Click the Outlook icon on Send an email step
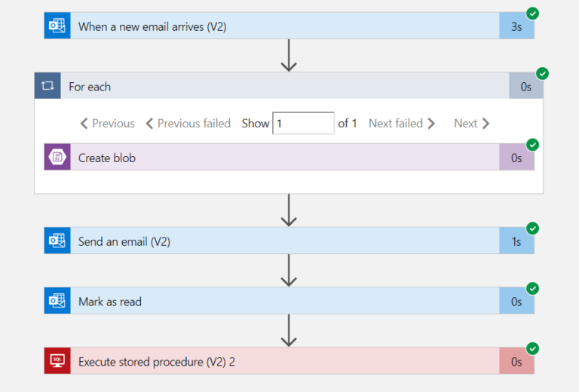Image resolution: width=579 pixels, height=392 pixels. coord(57,241)
